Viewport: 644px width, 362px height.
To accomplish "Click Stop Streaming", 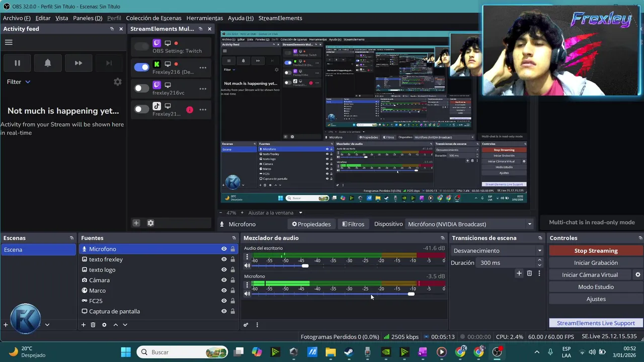I will [x=596, y=250].
